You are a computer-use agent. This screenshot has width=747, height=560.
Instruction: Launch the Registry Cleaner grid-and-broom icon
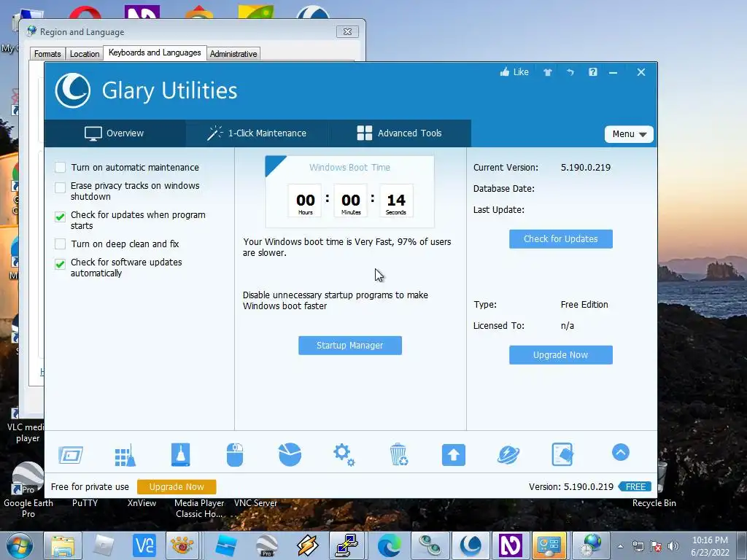[125, 455]
